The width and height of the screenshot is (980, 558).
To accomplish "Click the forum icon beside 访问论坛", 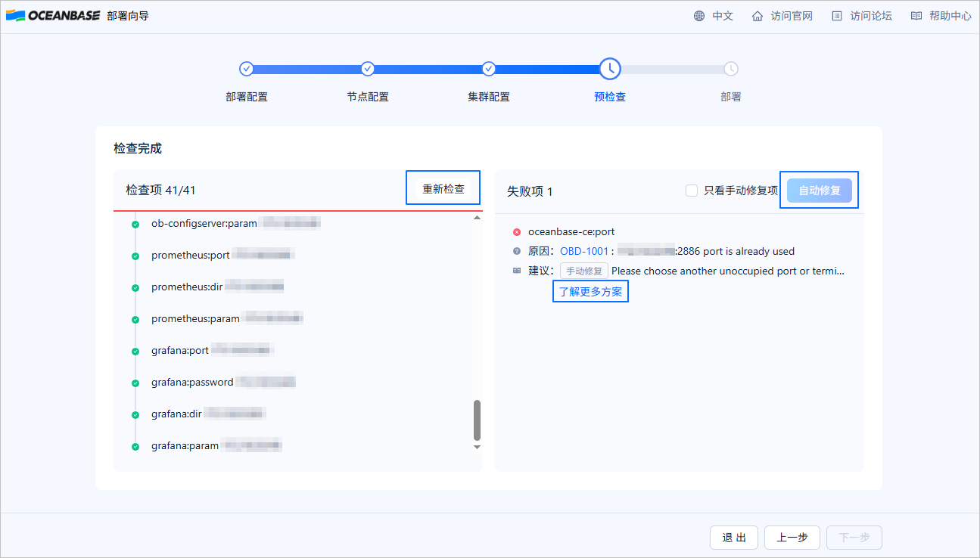I will (x=836, y=16).
